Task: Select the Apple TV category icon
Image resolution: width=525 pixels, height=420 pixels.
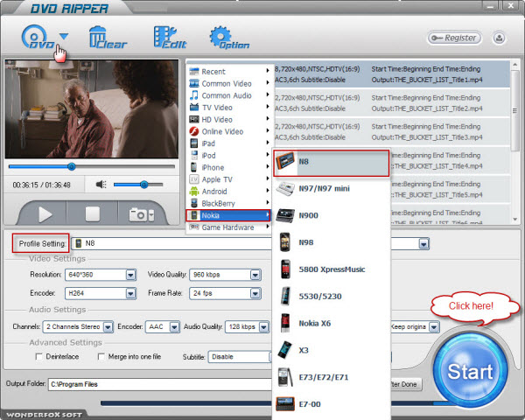Action: pos(194,179)
